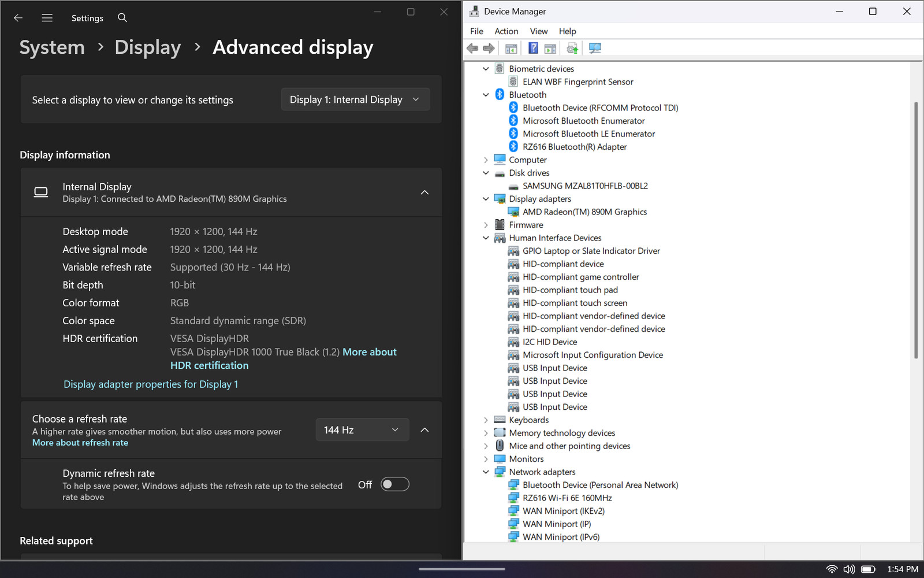The width and height of the screenshot is (924, 578).
Task: Go back using the Settings back arrow
Action: pyautogui.click(x=18, y=18)
